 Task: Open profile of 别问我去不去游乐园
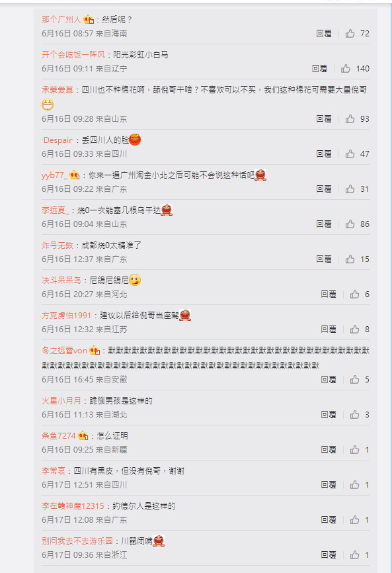click(77, 541)
